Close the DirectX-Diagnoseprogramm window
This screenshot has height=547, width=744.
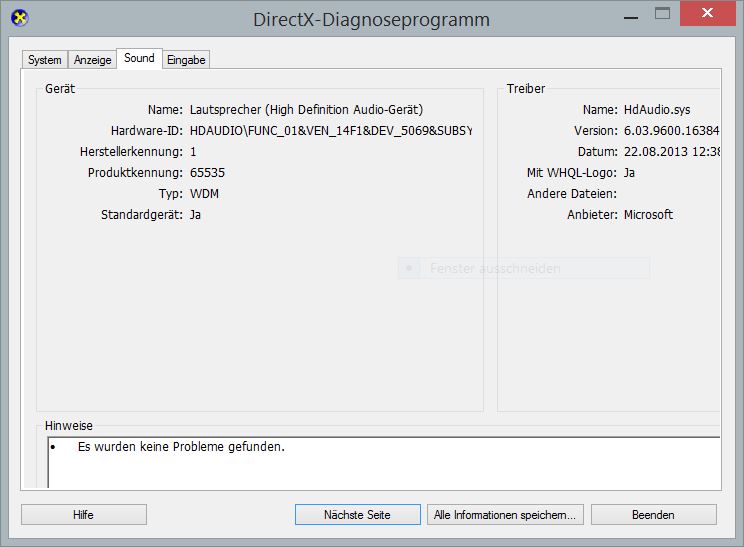coord(707,13)
